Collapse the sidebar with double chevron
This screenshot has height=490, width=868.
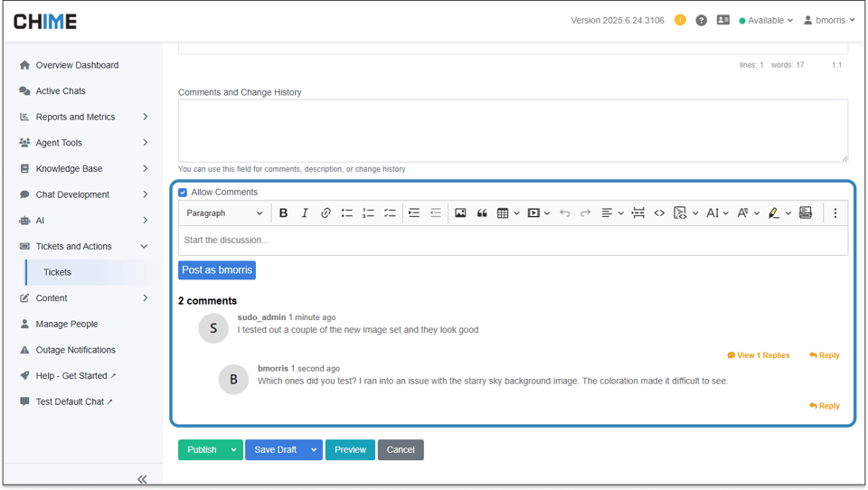142,479
